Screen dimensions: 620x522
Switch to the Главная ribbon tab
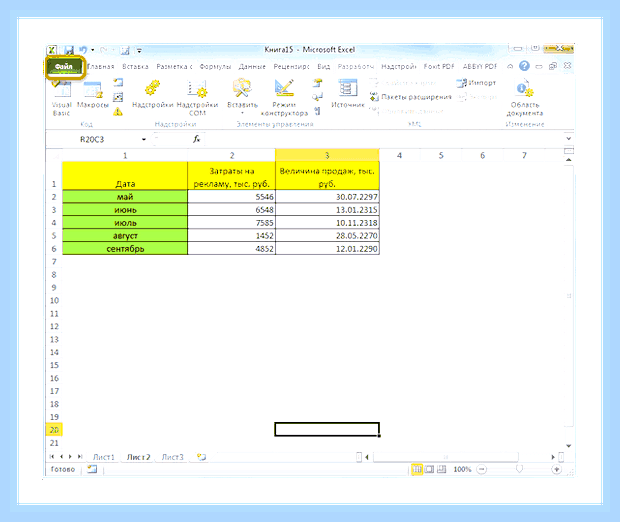pos(101,66)
